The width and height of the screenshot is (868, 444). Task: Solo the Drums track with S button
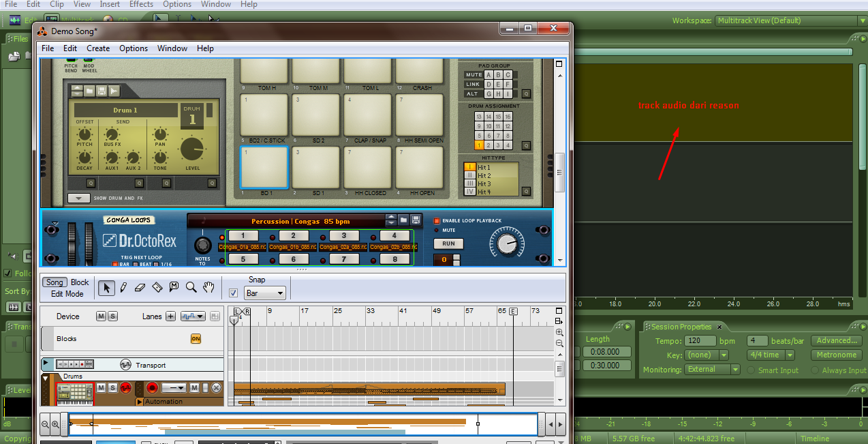tap(112, 388)
